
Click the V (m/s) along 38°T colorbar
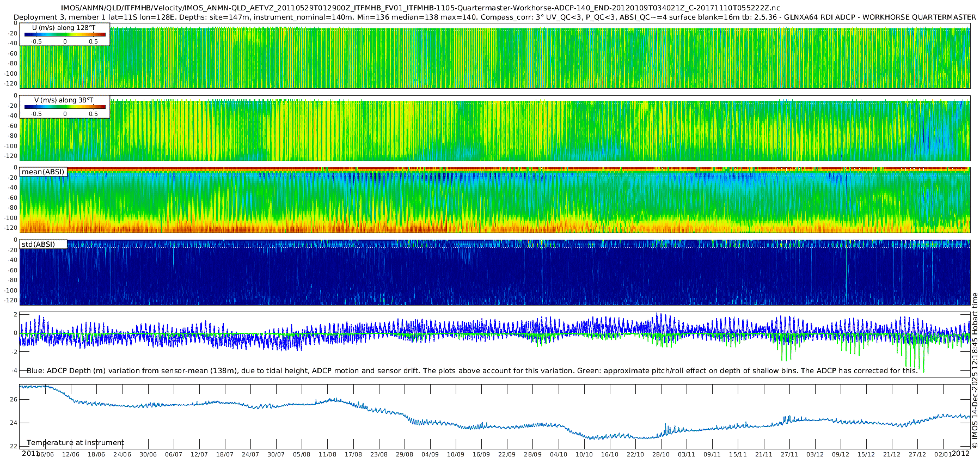pos(65,107)
